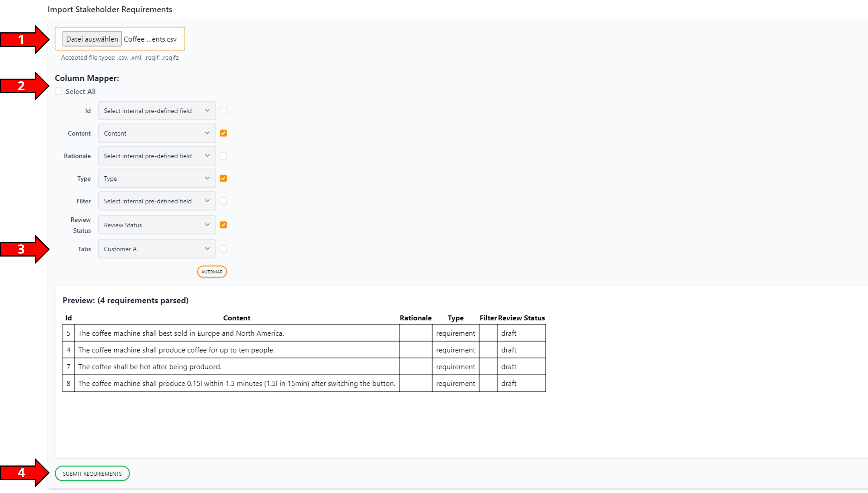The height and width of the screenshot is (493, 868).
Task: Click the Preview 4 requirements parsed heading
Action: (x=125, y=300)
